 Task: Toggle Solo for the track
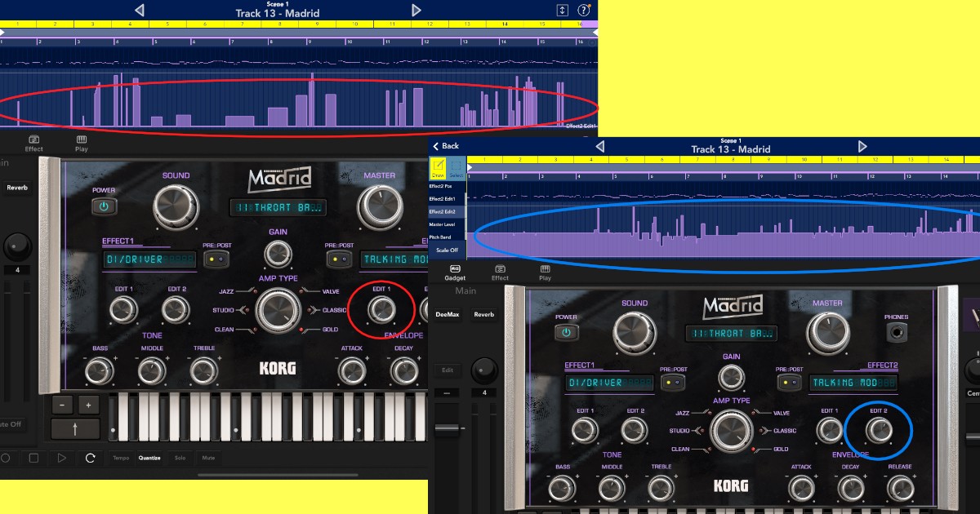click(x=180, y=458)
